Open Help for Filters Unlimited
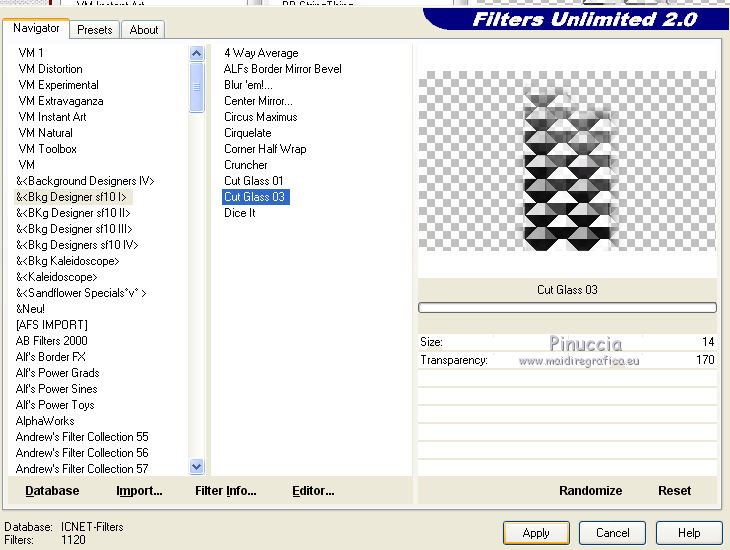 [689, 533]
